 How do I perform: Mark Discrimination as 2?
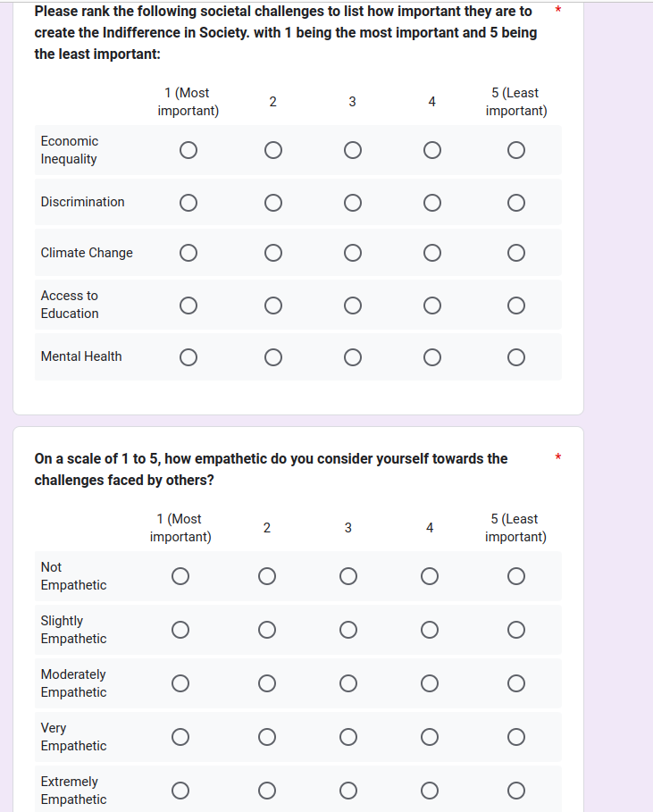pos(273,203)
